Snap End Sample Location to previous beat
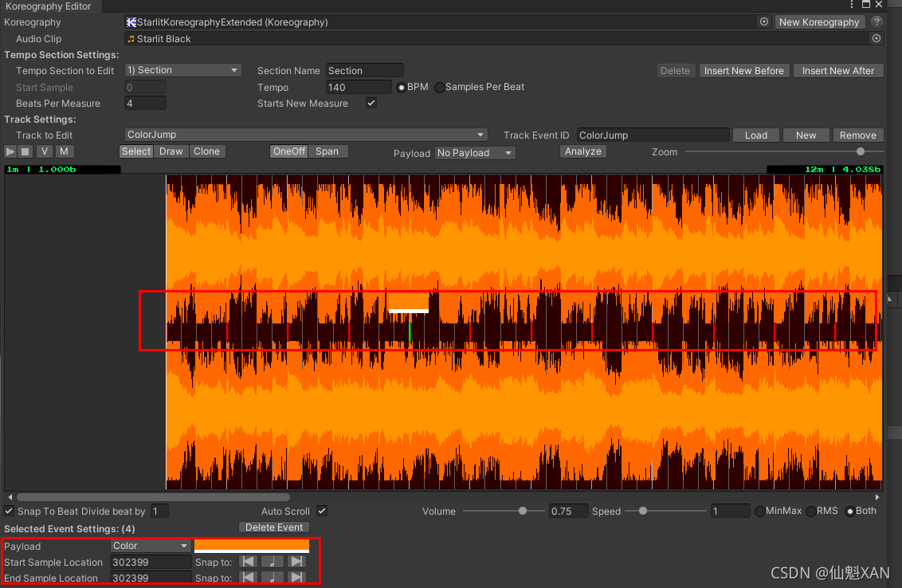 click(249, 578)
